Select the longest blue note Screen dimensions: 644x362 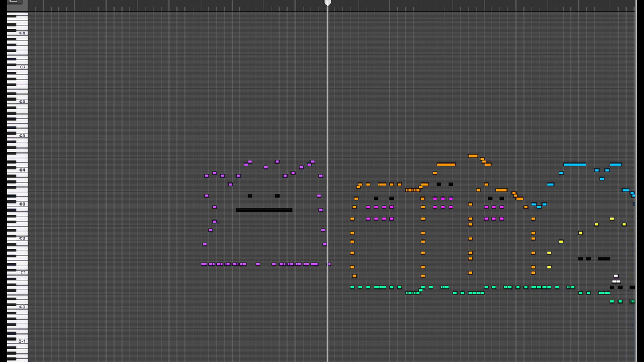click(x=574, y=165)
